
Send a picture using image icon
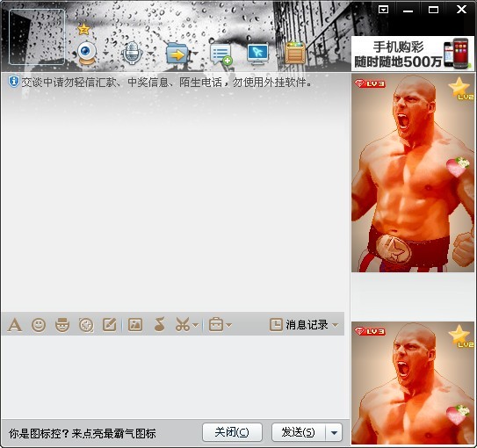(x=135, y=324)
